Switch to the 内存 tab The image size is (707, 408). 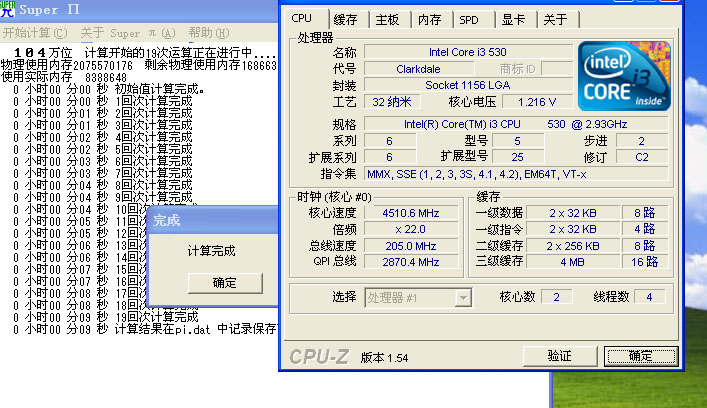pyautogui.click(x=429, y=19)
